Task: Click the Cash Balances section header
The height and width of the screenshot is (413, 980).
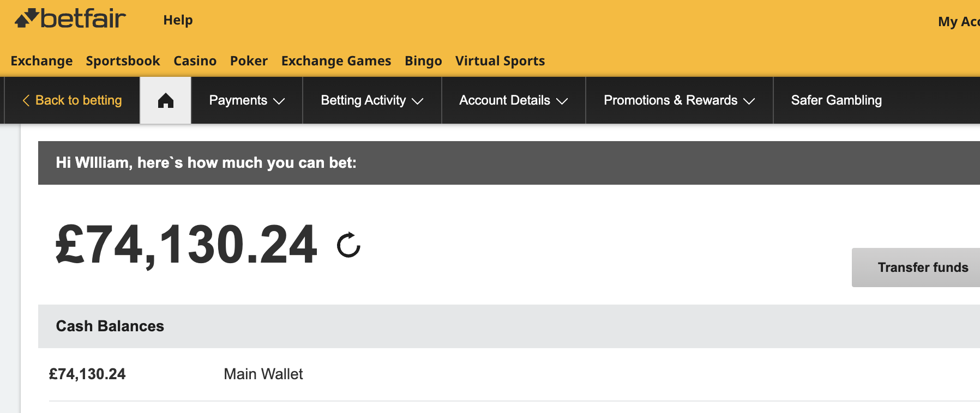Action: (509, 326)
